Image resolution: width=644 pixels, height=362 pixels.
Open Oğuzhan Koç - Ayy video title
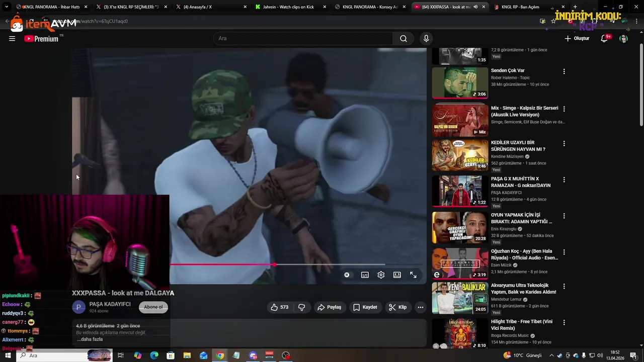click(x=524, y=254)
